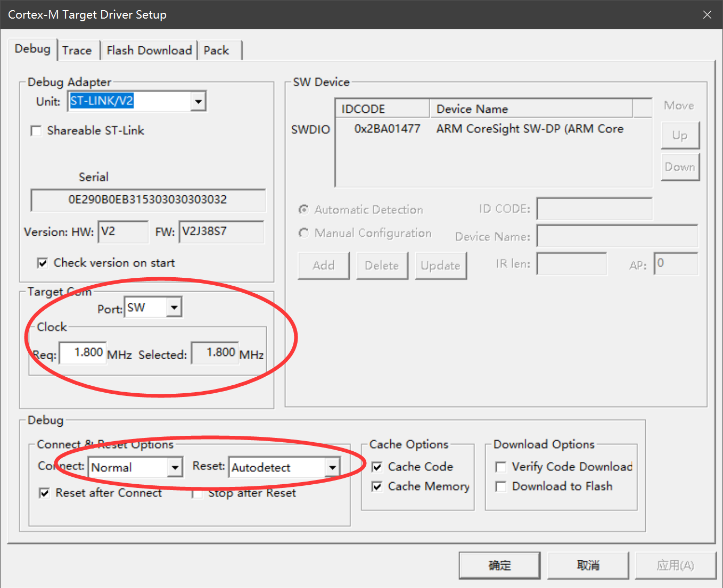The width and height of the screenshot is (723, 588).
Task: Enable Download to Flash
Action: [x=500, y=486]
